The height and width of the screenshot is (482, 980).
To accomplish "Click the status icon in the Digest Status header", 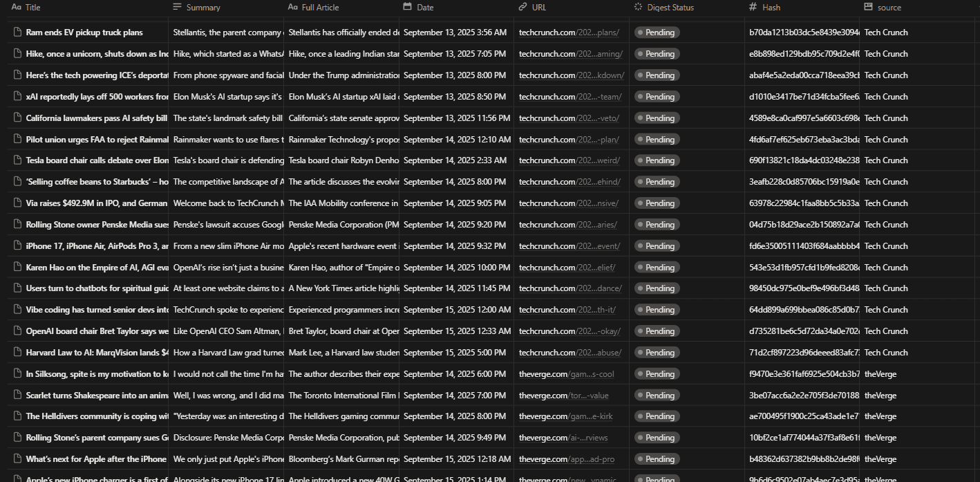I will click(638, 7).
